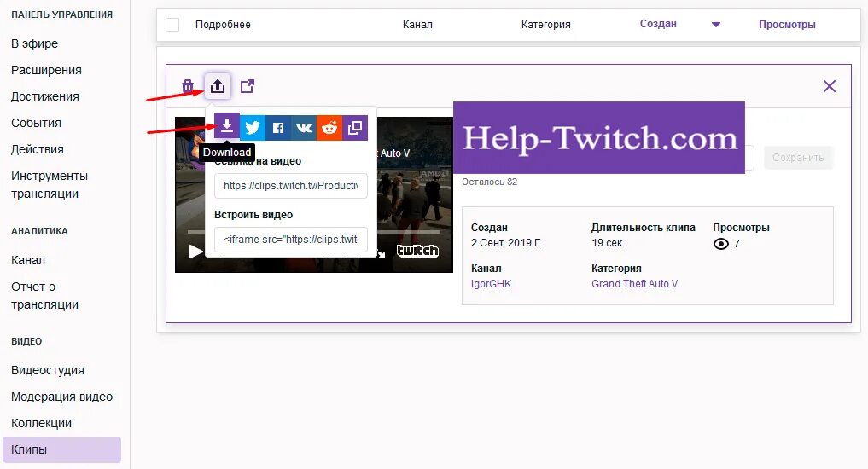The width and height of the screenshot is (868, 469).
Task: Open Канал analytics in sidebar
Action: point(28,260)
